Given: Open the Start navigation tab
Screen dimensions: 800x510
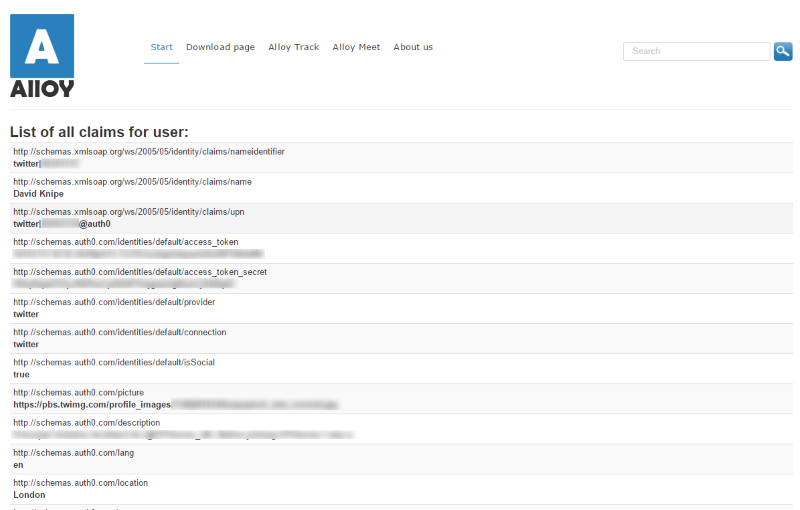Looking at the screenshot, I should (x=161, y=47).
